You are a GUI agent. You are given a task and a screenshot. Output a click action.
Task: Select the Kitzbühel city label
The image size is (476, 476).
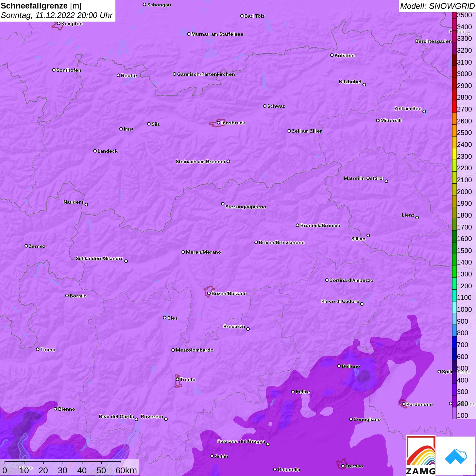tap(350, 82)
